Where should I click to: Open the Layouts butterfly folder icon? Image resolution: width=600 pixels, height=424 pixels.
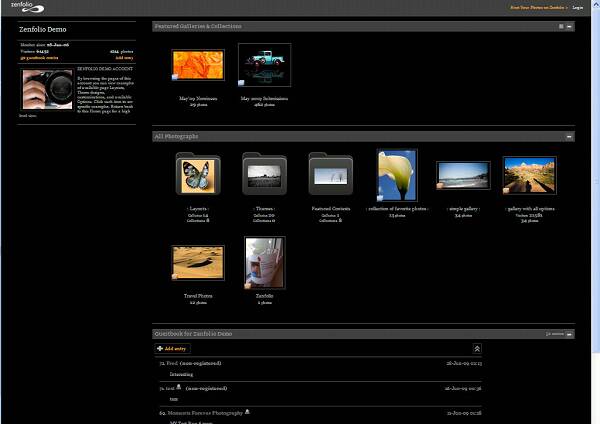pyautogui.click(x=198, y=174)
